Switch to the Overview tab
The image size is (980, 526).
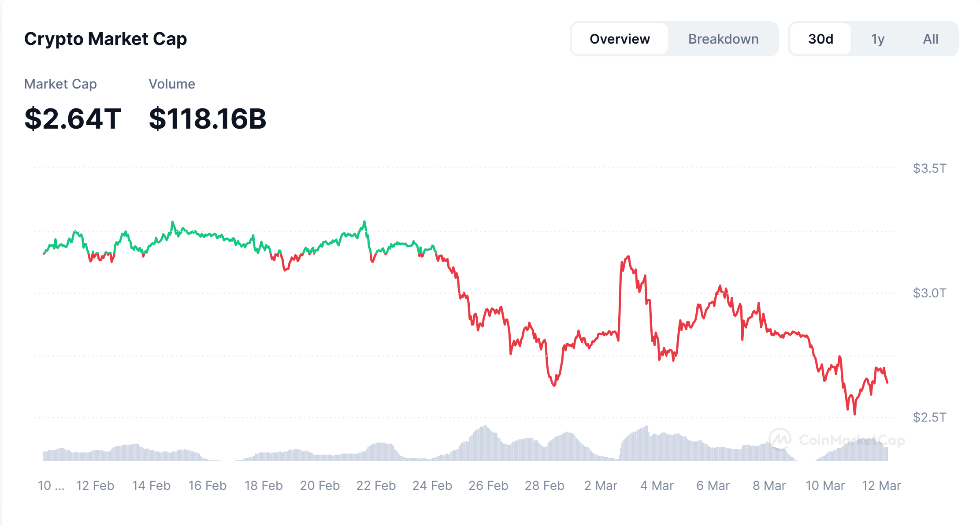coord(620,39)
